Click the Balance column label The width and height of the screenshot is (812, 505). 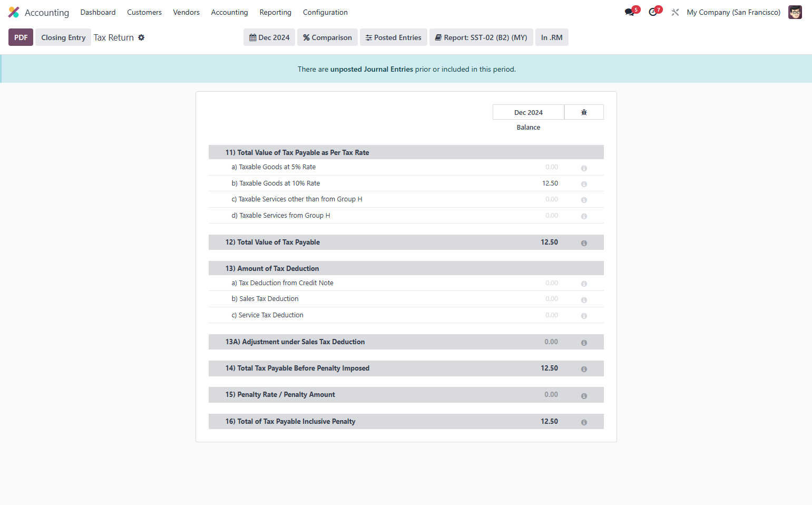tap(529, 128)
